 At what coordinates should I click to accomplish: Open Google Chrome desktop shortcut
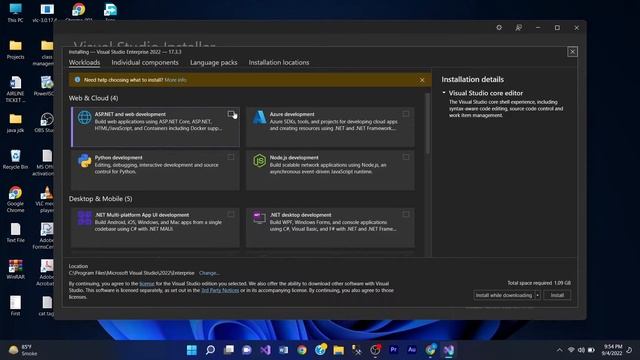point(15,199)
